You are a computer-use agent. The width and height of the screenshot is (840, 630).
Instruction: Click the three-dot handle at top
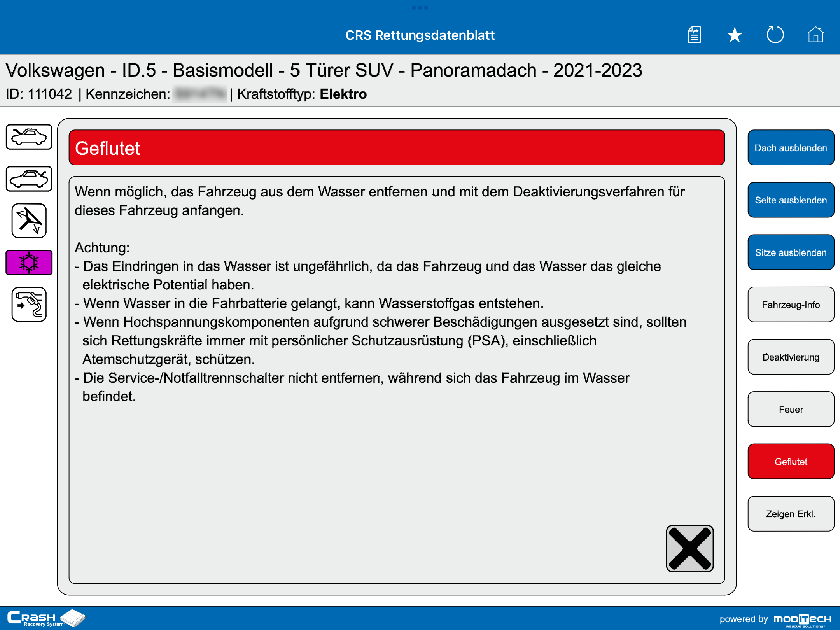[x=420, y=8]
